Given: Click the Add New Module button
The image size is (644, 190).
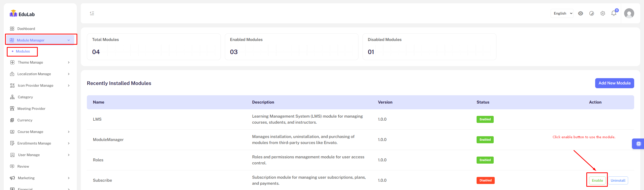Looking at the screenshot, I should [614, 83].
